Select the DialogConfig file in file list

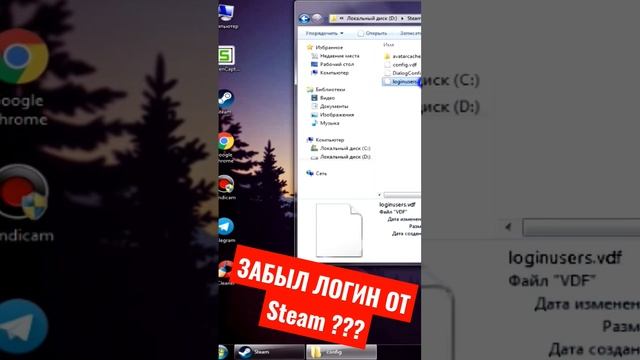[402, 73]
